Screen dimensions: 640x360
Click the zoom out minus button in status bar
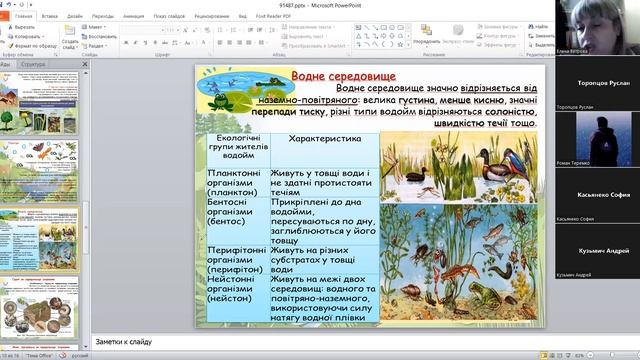[x=591, y=356]
